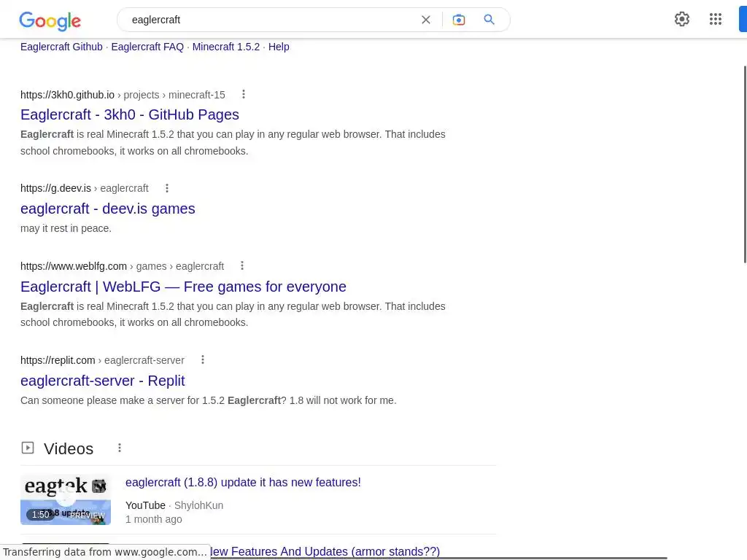The image size is (747, 560).
Task: Open eaglercraft - deev.is games result
Action: [x=108, y=209]
